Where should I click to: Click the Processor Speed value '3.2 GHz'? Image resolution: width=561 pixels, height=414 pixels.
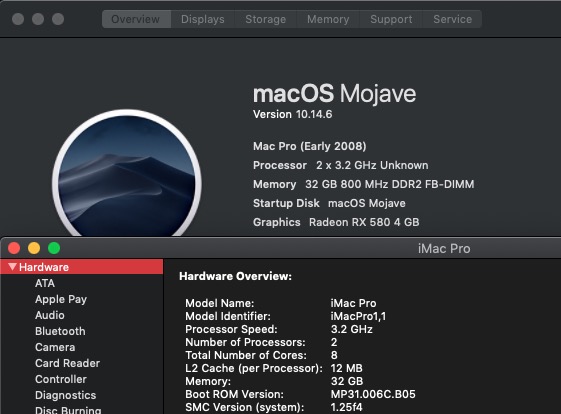(x=351, y=329)
